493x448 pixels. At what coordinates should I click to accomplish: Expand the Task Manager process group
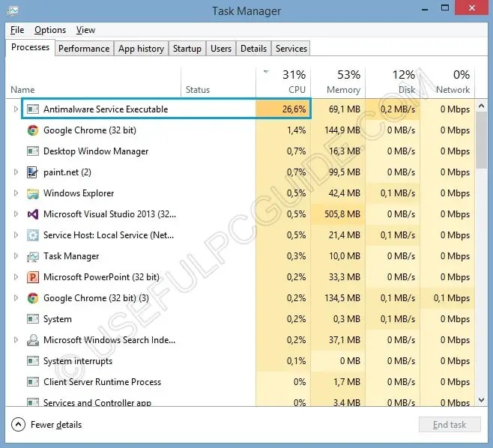coord(16,256)
